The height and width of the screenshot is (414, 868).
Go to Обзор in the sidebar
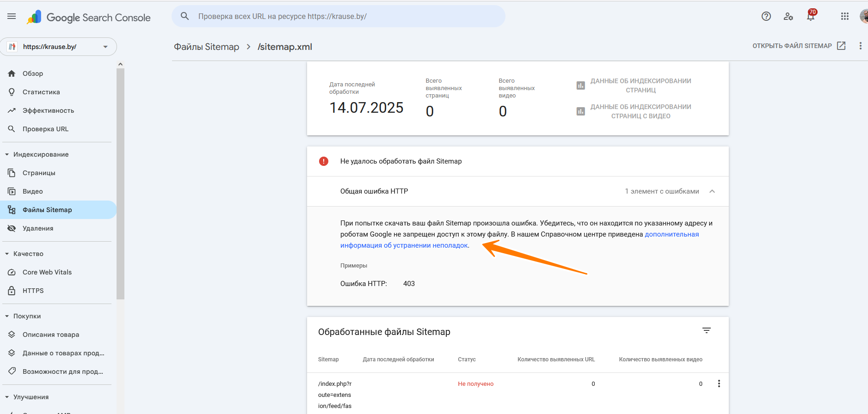click(x=33, y=73)
